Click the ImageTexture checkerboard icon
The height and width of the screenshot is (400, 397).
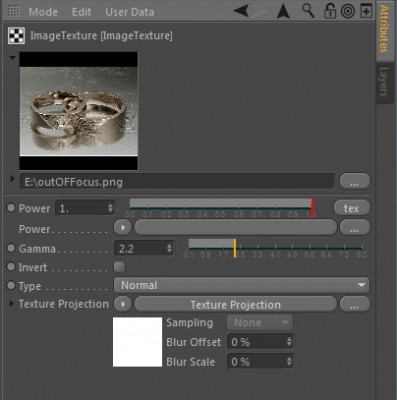[x=16, y=36]
